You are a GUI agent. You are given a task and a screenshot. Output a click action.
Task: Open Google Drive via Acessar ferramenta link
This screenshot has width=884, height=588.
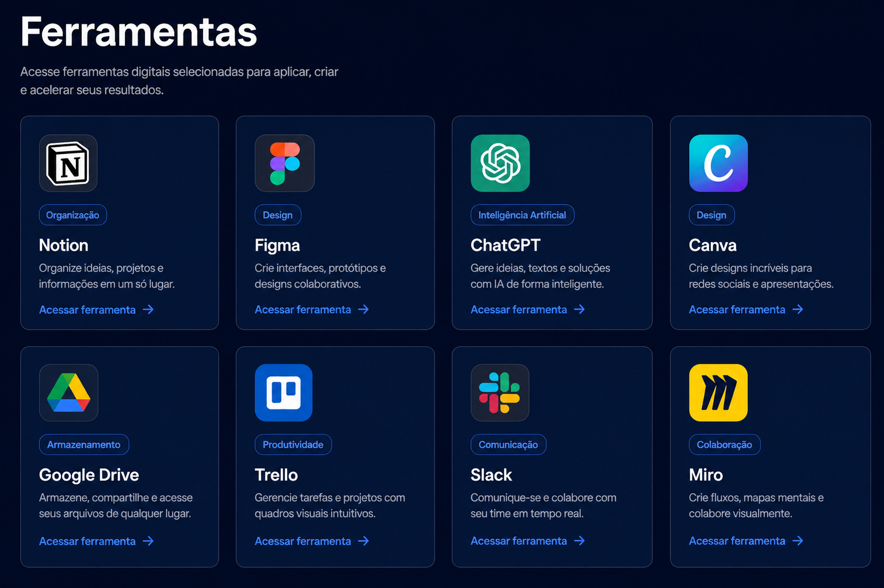tap(97, 541)
